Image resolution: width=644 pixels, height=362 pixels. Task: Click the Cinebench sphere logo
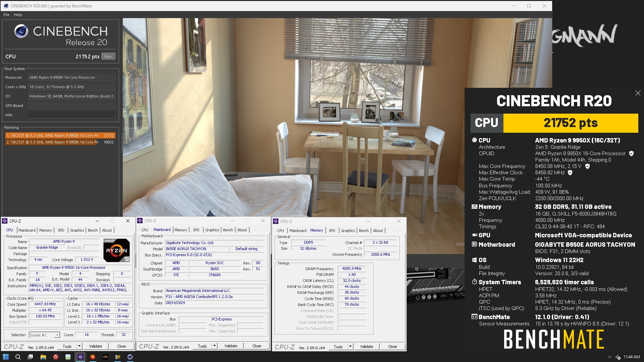[21, 31]
